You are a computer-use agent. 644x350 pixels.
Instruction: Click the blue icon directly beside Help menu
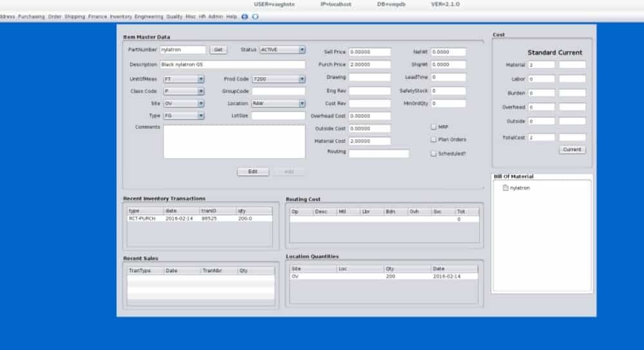point(245,17)
